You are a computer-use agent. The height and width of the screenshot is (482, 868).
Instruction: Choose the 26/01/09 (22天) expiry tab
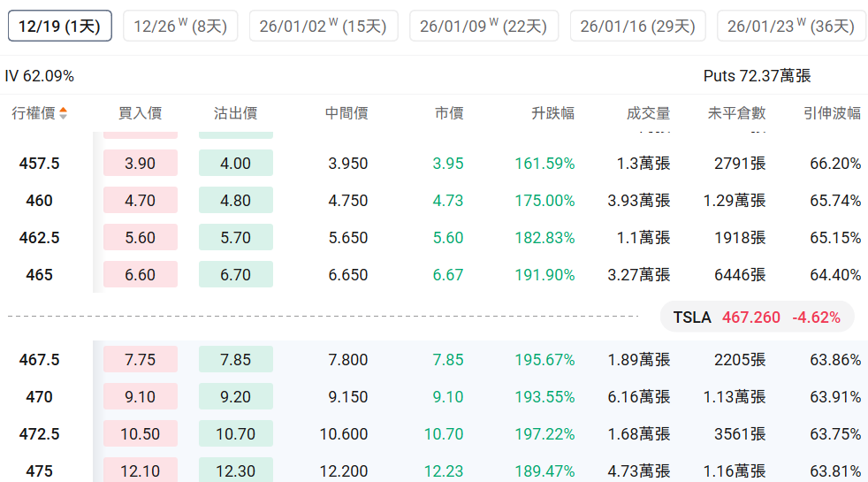pyautogui.click(x=483, y=27)
